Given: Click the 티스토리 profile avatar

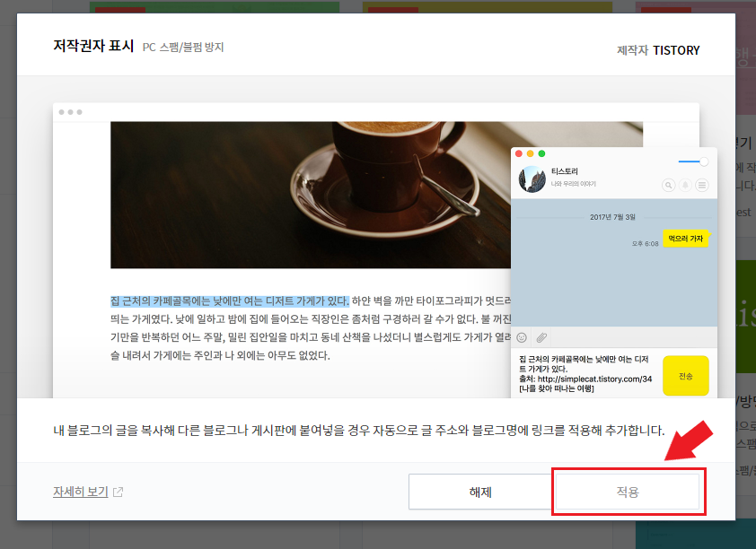Looking at the screenshot, I should (x=532, y=179).
